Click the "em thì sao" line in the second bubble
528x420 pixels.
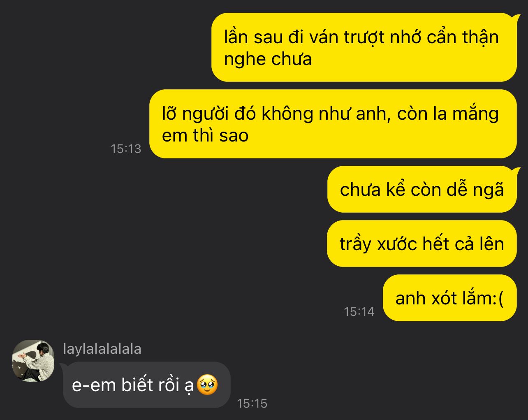point(205,136)
